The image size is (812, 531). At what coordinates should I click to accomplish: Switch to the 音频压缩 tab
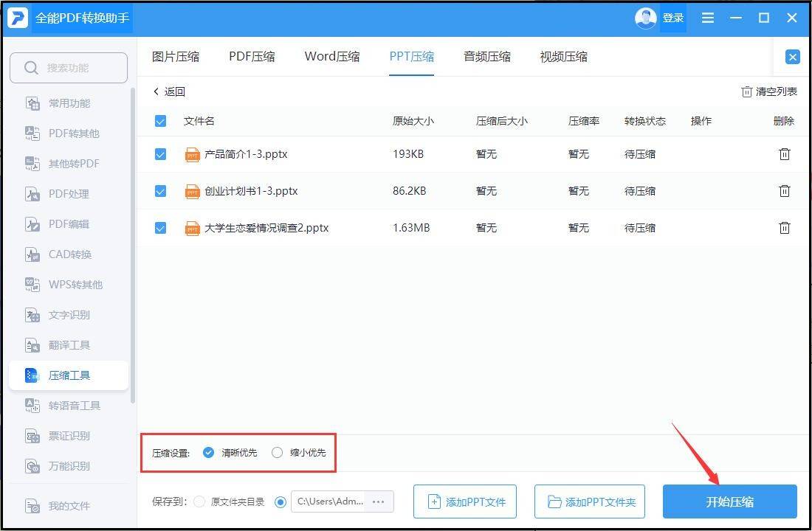[487, 56]
